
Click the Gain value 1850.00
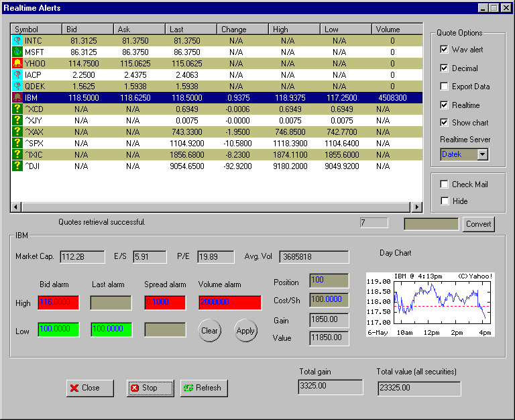(329, 320)
